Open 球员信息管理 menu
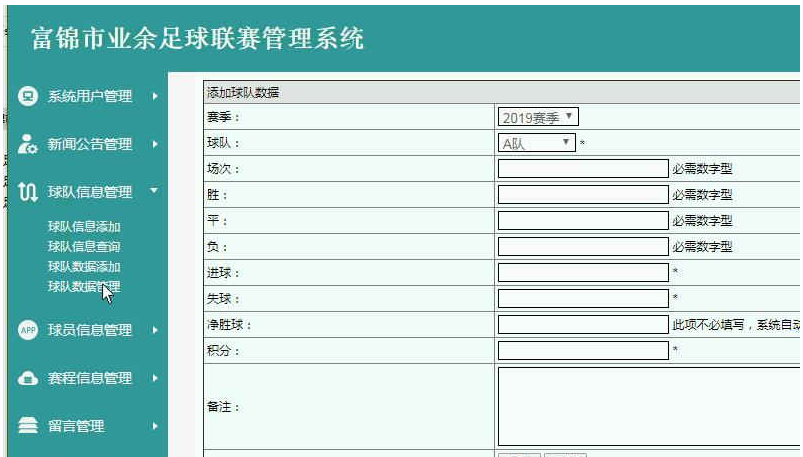 (90, 330)
